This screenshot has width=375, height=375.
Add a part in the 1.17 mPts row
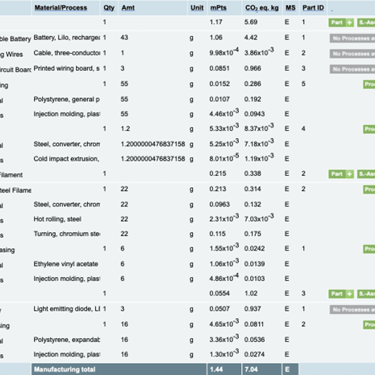point(341,22)
